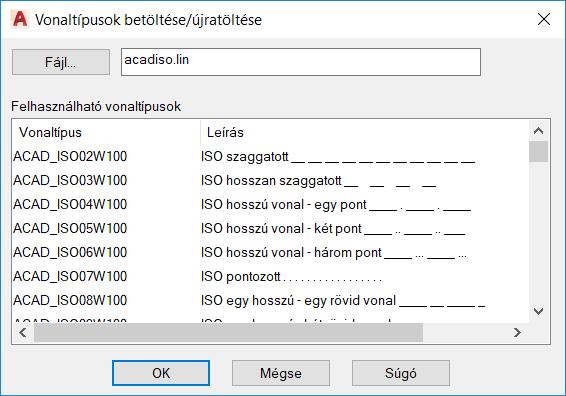
Task: Click the AutoCAD logo icon in title bar
Action: coord(20,19)
